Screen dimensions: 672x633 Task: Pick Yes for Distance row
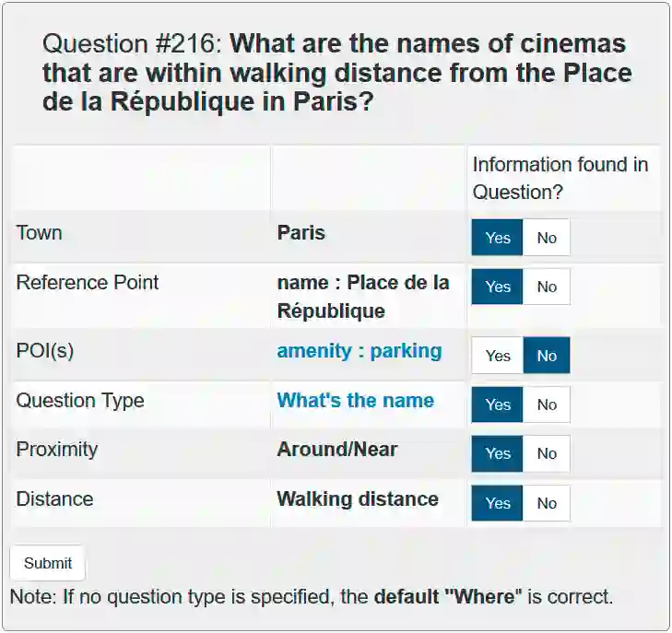pos(498,503)
